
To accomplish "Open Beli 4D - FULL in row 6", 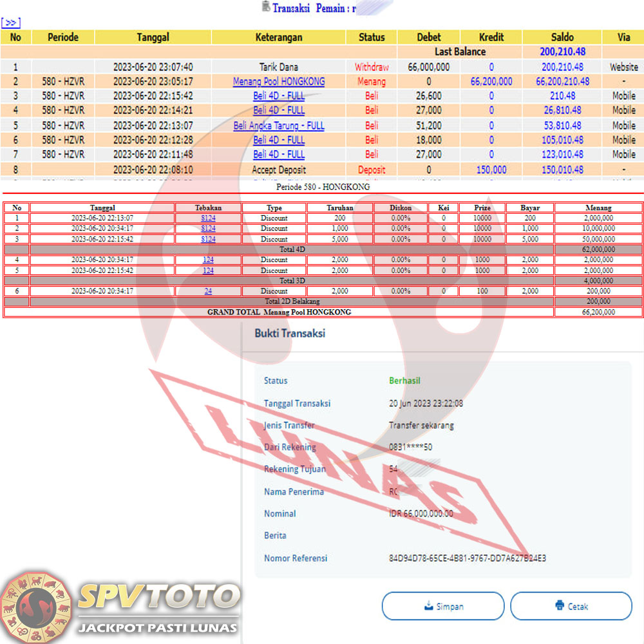I will [279, 140].
